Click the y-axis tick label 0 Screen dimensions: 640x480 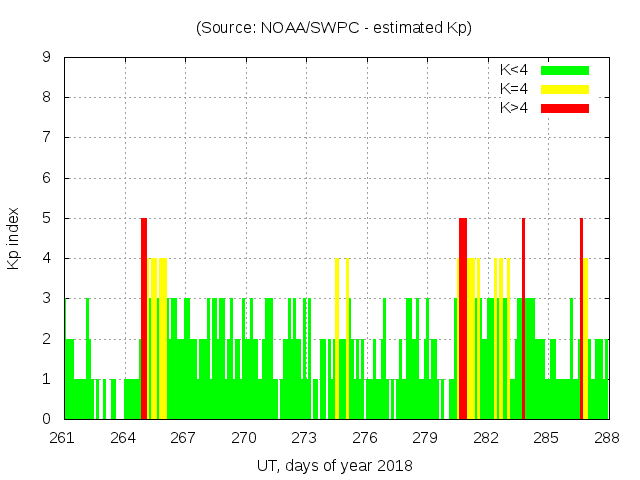[47, 419]
